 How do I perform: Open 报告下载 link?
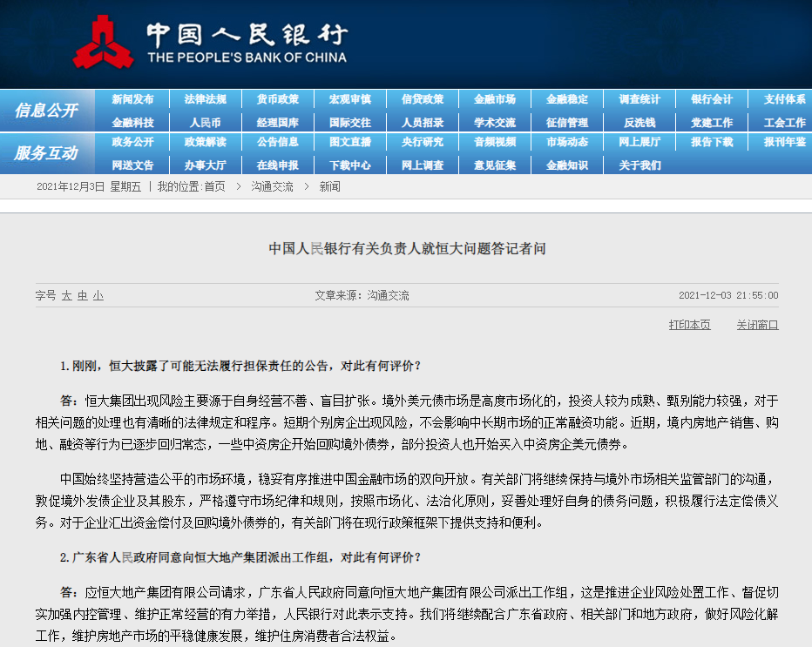712,142
